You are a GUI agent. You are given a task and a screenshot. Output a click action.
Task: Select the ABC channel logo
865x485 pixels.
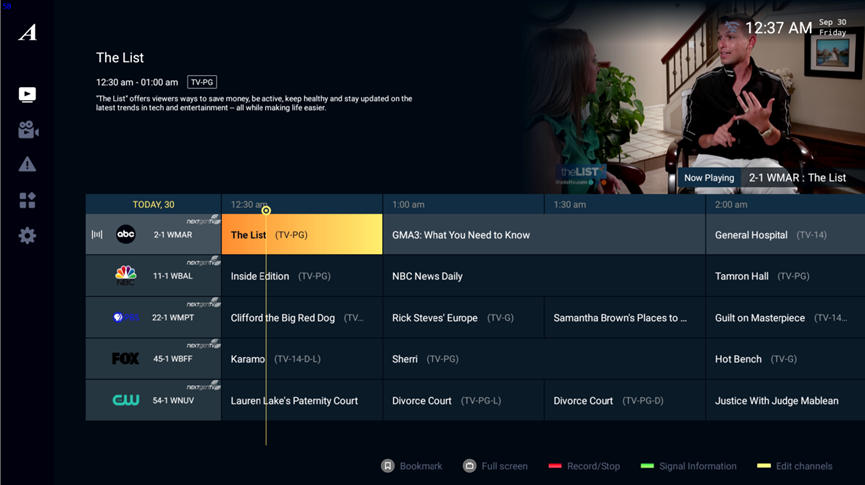(x=126, y=234)
